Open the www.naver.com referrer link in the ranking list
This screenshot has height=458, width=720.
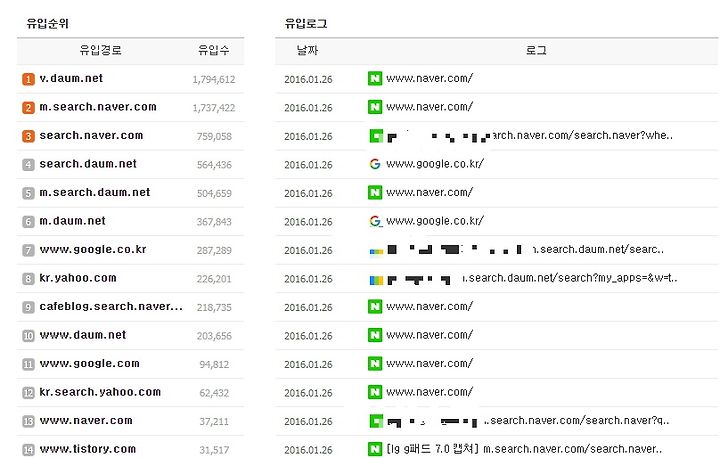point(86,420)
